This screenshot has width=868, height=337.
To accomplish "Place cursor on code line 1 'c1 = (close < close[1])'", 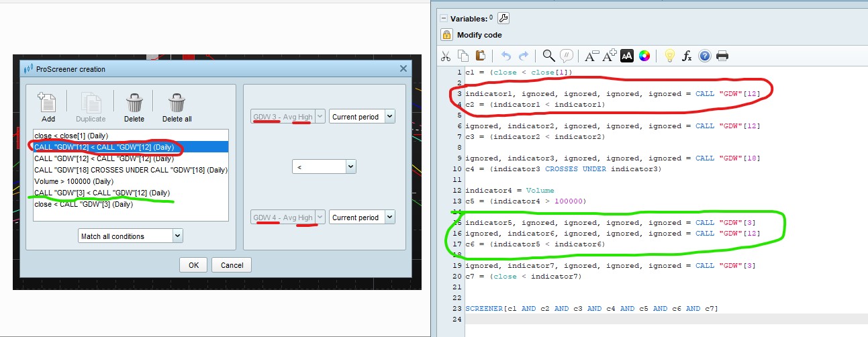I will point(519,72).
